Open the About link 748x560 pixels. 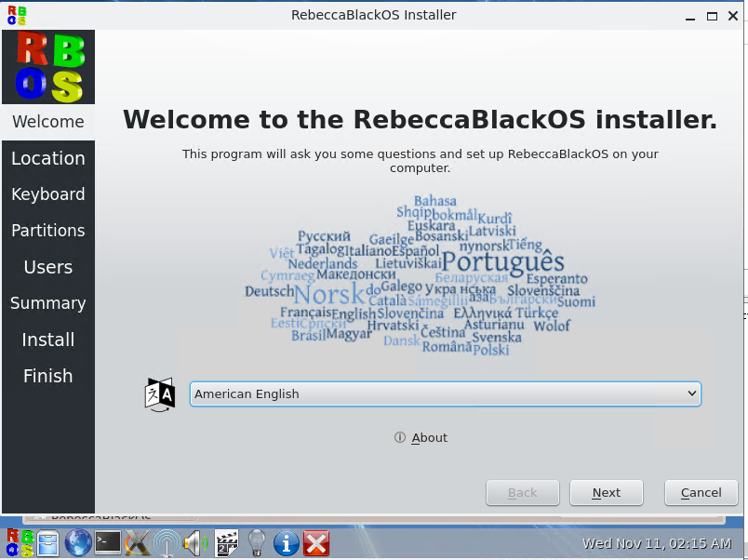[429, 438]
